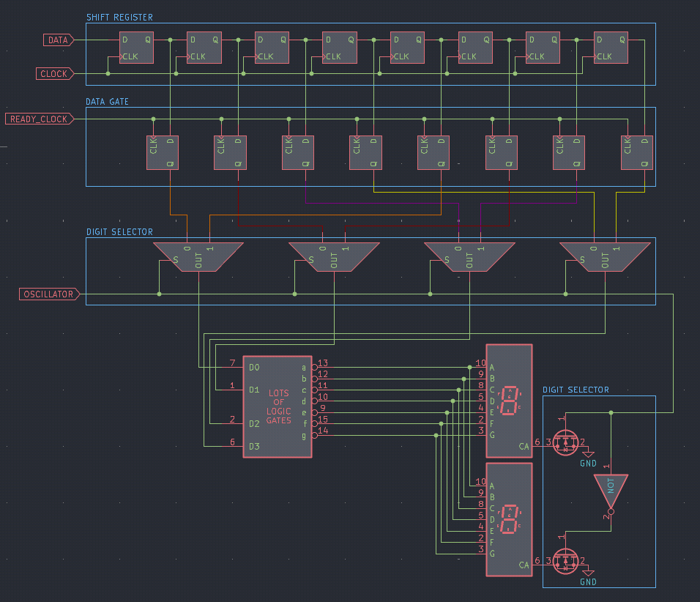Click the CA pin of the upper display
Screen dimensions: 700x602
(x=524, y=447)
